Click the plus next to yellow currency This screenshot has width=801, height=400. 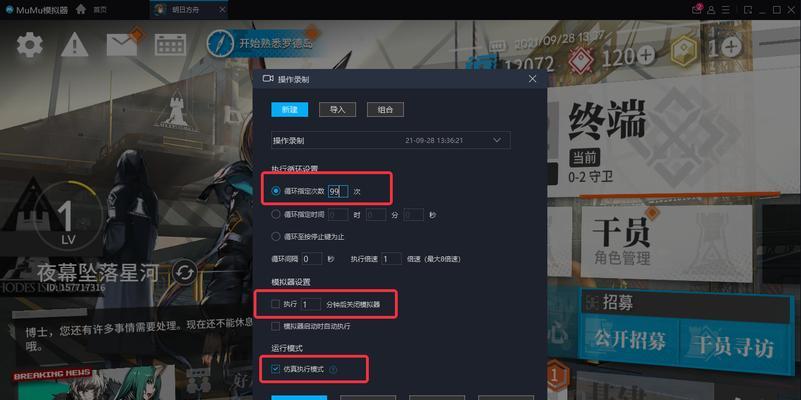pyautogui.click(x=732, y=47)
